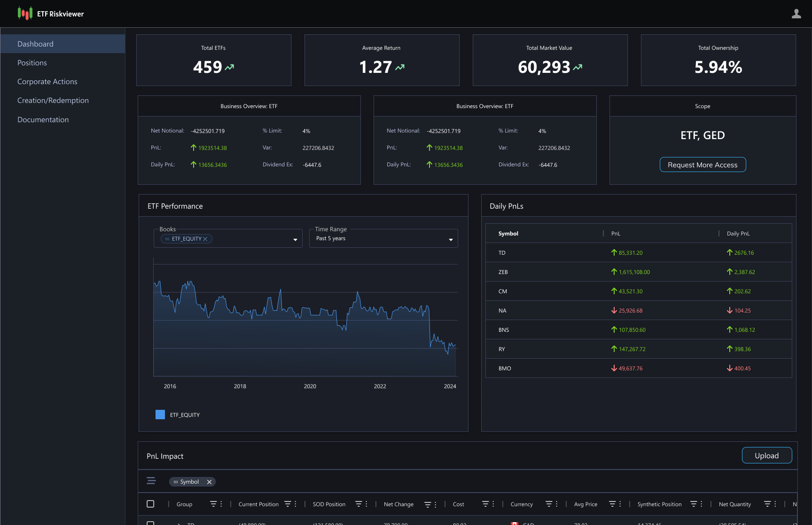Click the ETF Riskviewer candlestick logo

click(x=25, y=14)
